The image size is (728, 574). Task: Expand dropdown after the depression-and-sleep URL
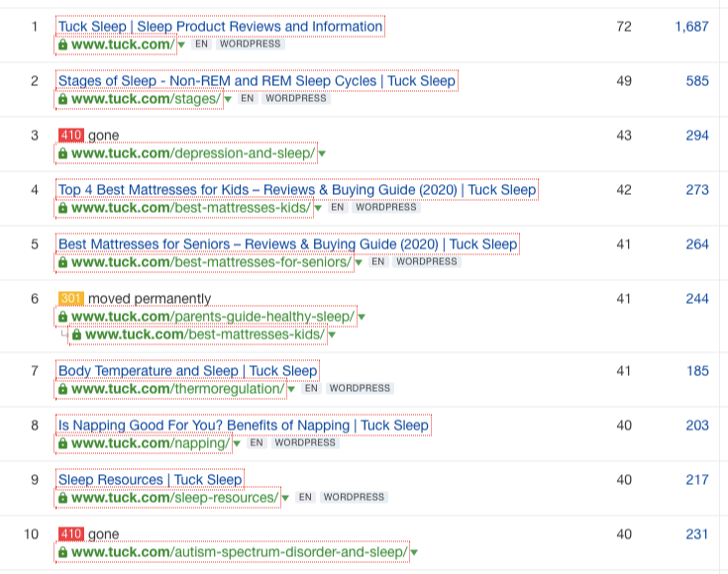click(322, 153)
